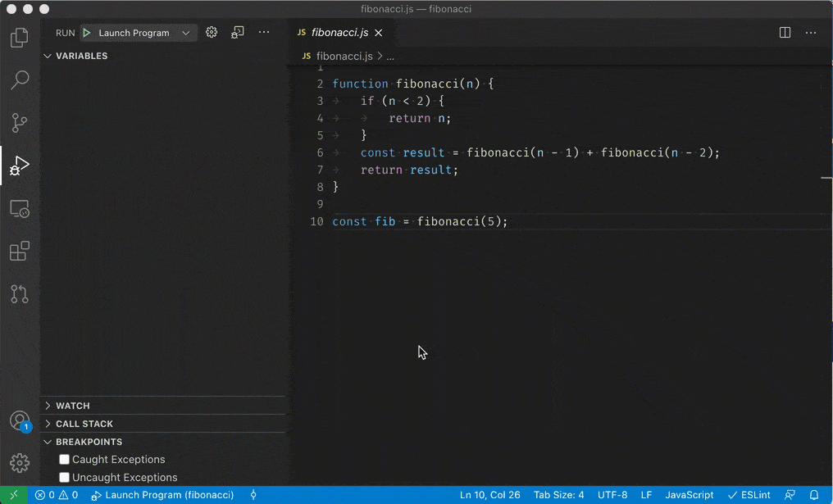Open launch.json via the gear icon

tap(211, 33)
